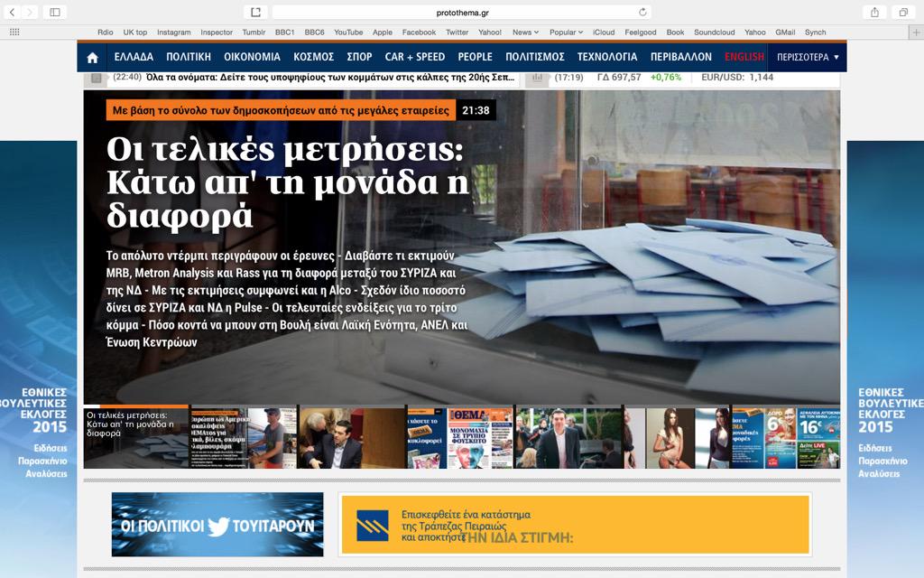Screen dimensions: 924x578
Task: Open the ΣΠΟΡ section
Action: (359, 57)
